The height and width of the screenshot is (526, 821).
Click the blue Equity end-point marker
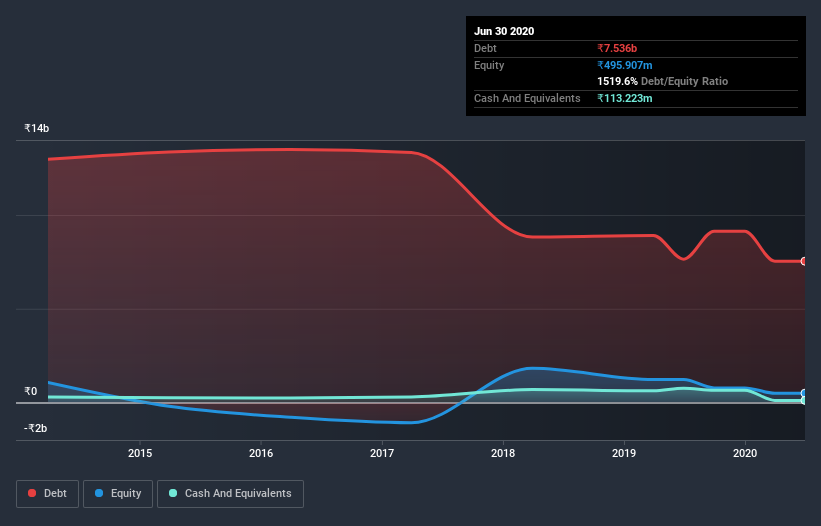pyautogui.click(x=804, y=393)
